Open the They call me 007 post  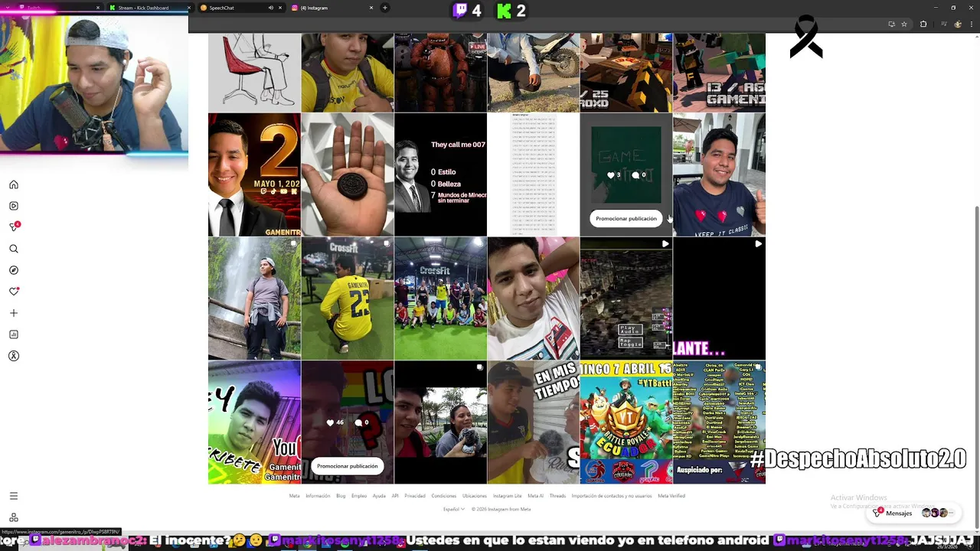click(440, 174)
